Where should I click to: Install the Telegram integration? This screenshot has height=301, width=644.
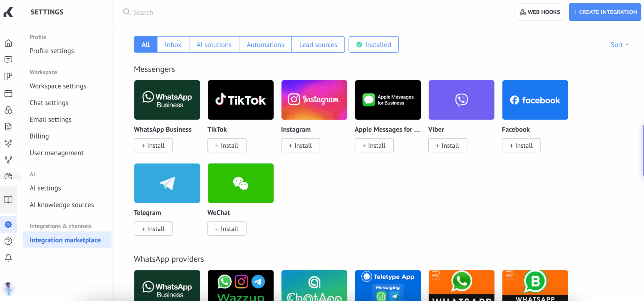pyautogui.click(x=153, y=229)
